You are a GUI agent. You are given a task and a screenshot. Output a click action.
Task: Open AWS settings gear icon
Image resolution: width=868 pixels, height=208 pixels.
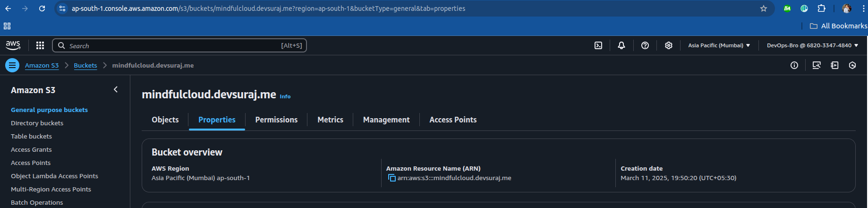coord(669,45)
